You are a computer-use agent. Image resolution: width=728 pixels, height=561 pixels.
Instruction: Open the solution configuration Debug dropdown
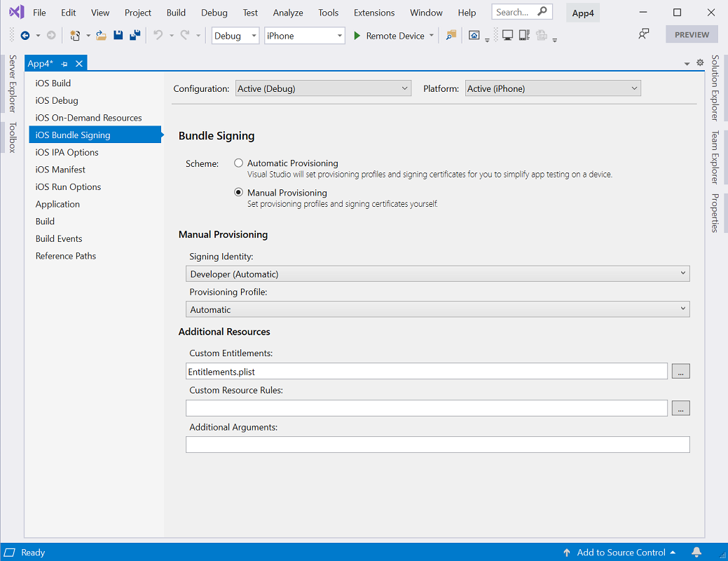(x=235, y=34)
